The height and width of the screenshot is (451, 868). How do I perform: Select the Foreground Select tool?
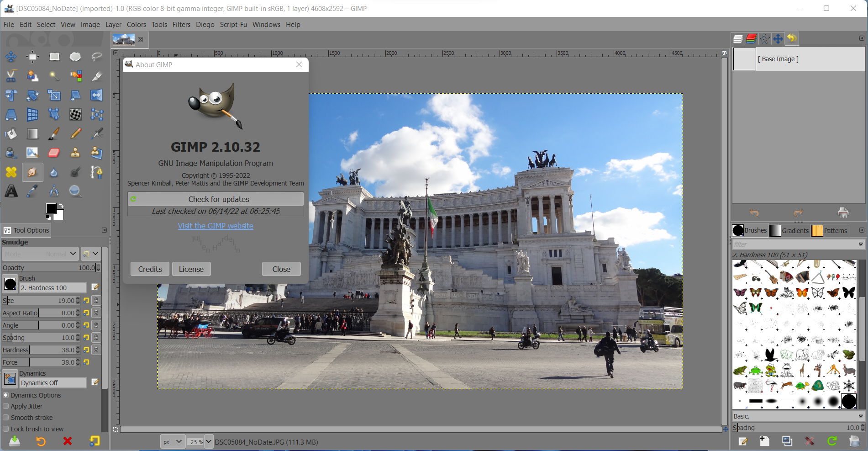[32, 76]
